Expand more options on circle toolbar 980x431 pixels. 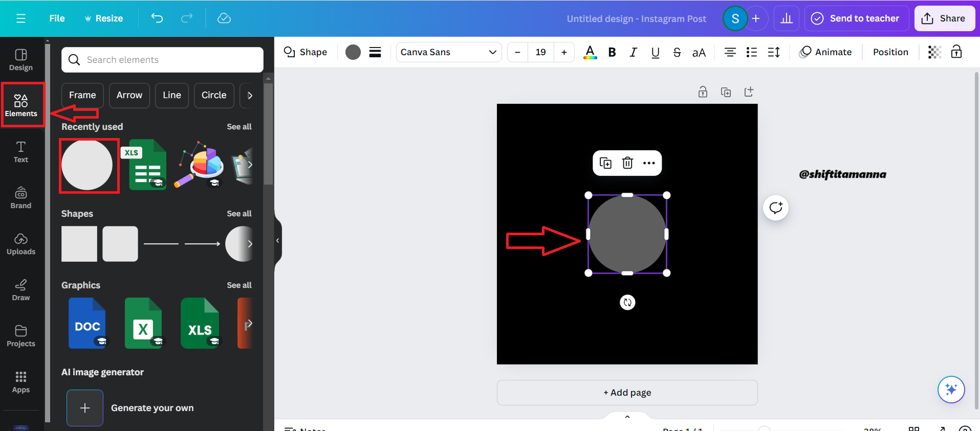click(x=649, y=163)
